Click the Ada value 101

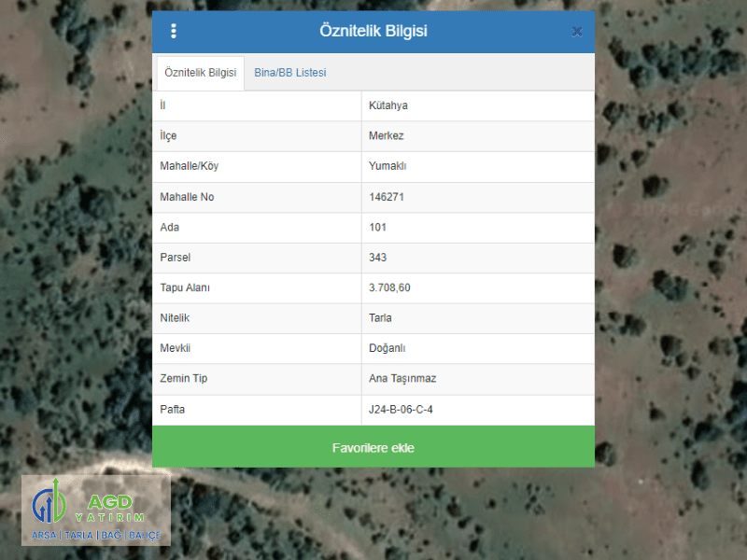click(378, 227)
